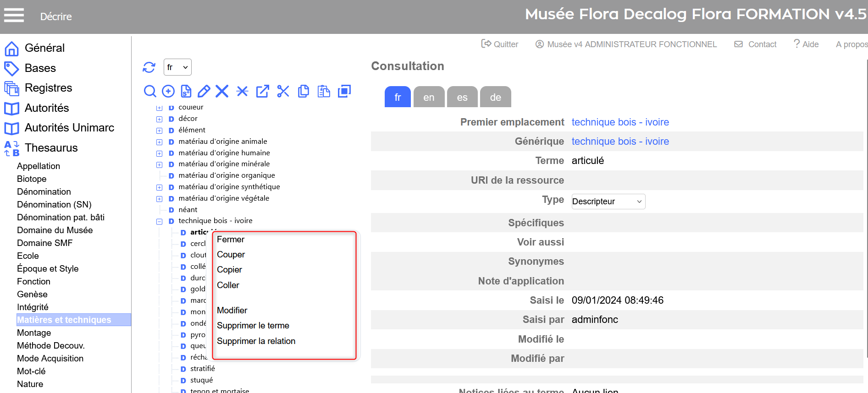Screen dimensions: 868x393
Task: Click the magnifier search icon in toolbar
Action: pos(150,91)
